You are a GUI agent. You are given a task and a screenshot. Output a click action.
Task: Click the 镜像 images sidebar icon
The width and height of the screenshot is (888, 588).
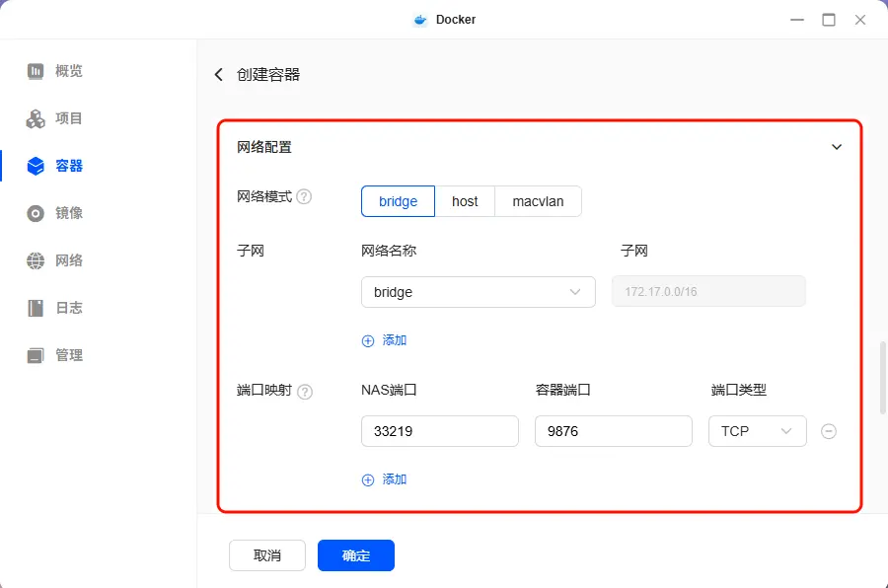(36, 213)
